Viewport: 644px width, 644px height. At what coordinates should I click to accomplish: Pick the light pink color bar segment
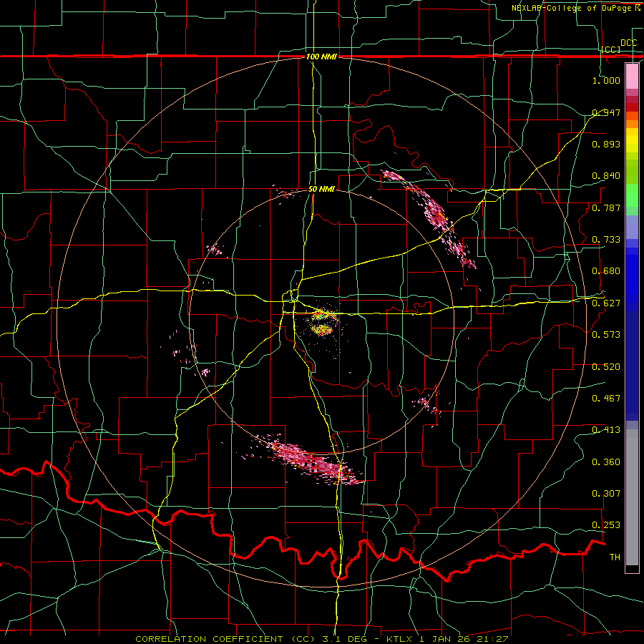[632, 76]
